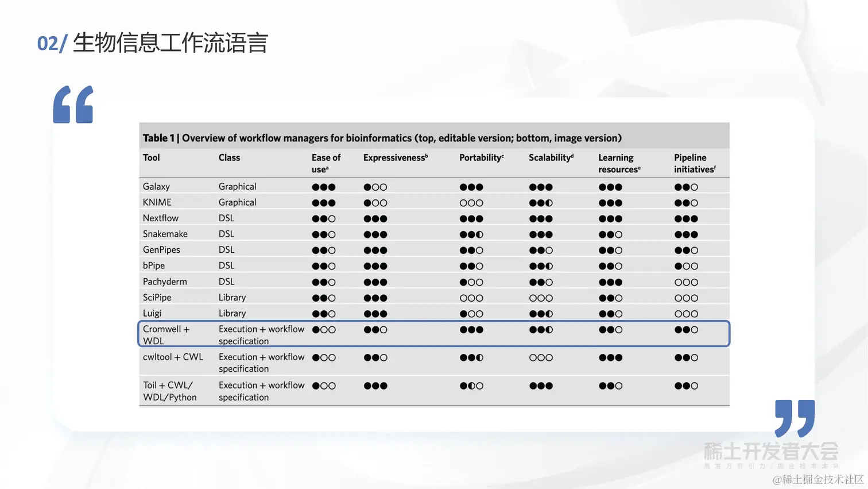Click bPipe Pipeline initiatives rating dots
Viewport: 868px width, 489px height.
686,266
